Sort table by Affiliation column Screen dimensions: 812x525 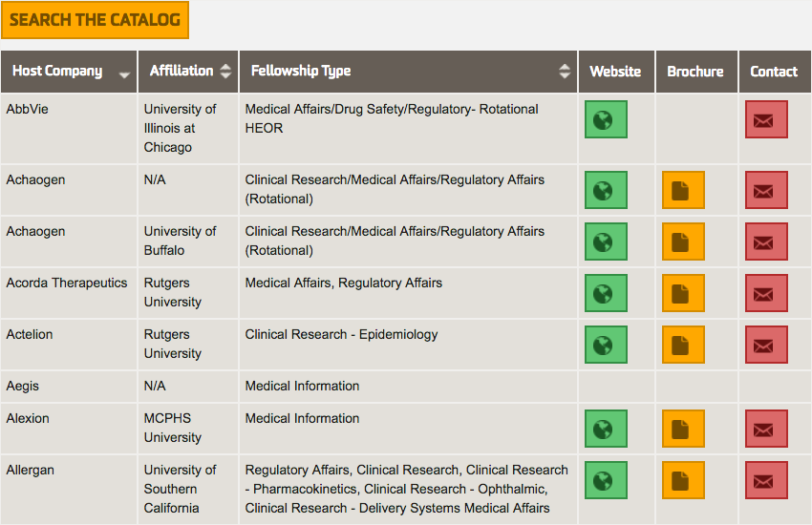coord(188,72)
